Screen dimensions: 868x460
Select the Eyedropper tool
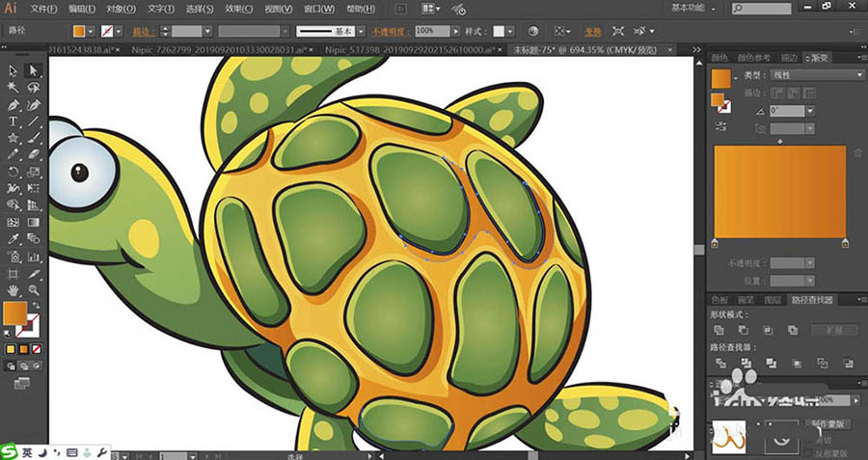point(14,238)
